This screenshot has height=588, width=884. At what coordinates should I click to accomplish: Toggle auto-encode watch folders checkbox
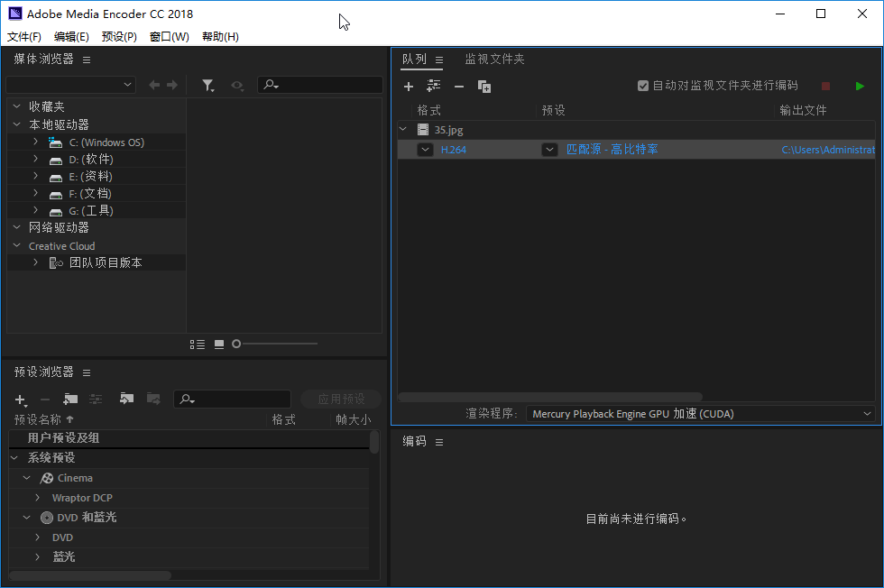[x=642, y=86]
